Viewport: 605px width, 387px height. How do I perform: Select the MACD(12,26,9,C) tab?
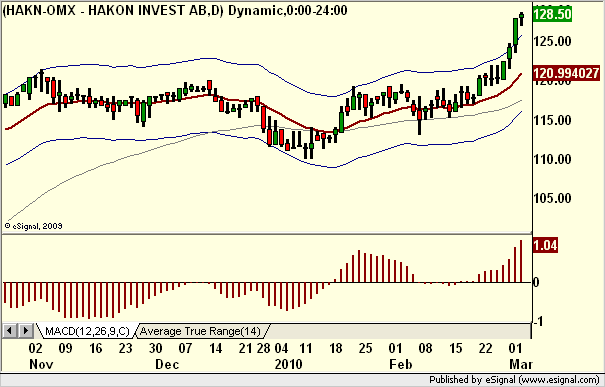pos(87,331)
